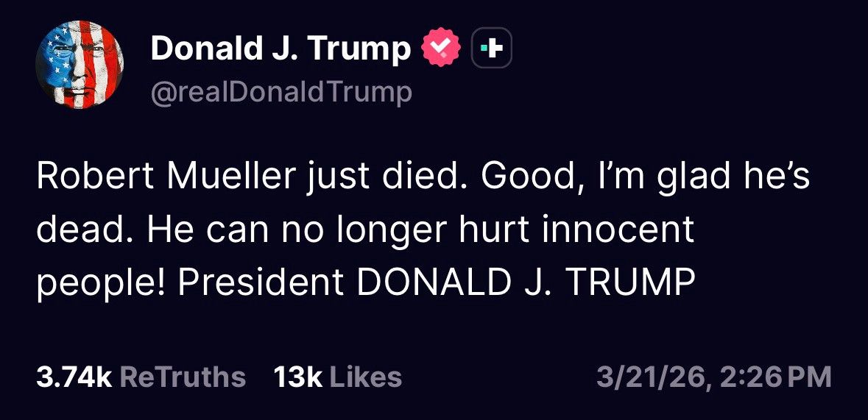Open the flag-painted profile avatar
The width and height of the screenshot is (868, 420).
coord(80,64)
